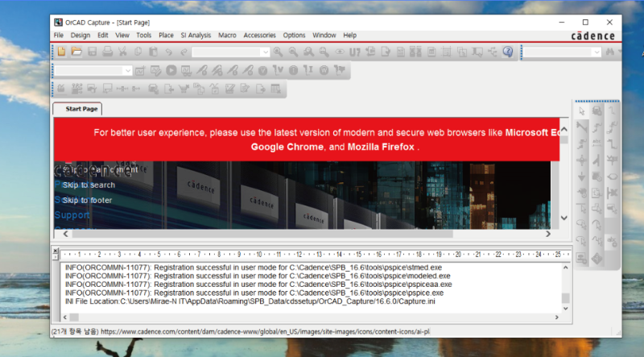Open the Options menu

pyautogui.click(x=294, y=35)
